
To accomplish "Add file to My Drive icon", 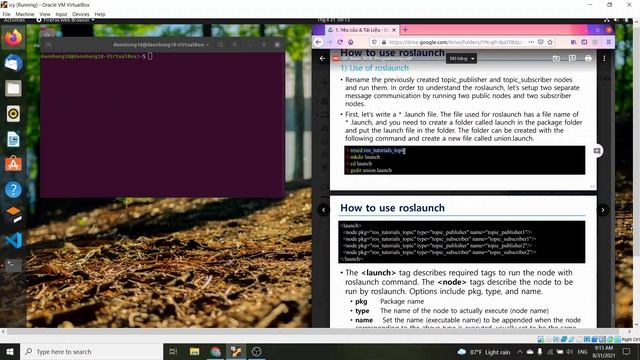I will 556,58.
